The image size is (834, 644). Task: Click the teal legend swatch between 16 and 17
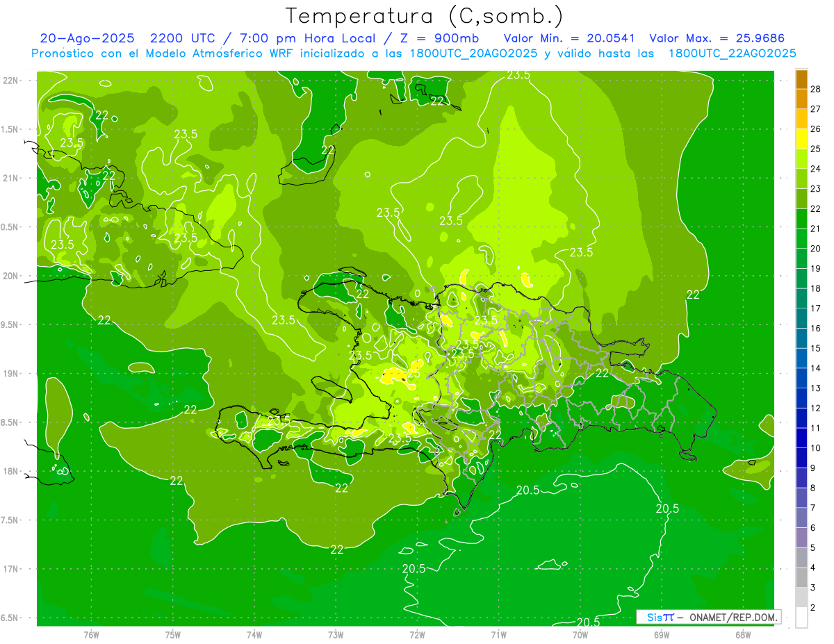pos(801,318)
